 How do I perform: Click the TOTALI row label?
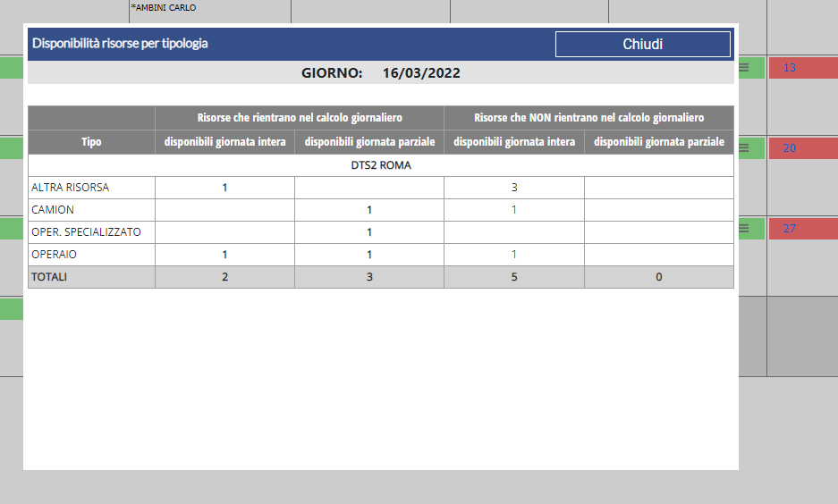[49, 277]
